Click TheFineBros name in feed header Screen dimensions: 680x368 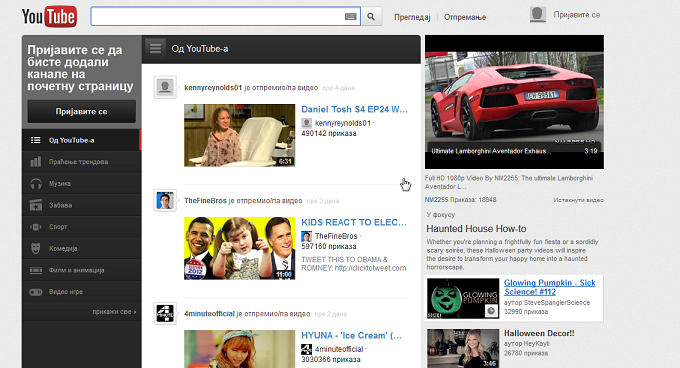[206, 201]
